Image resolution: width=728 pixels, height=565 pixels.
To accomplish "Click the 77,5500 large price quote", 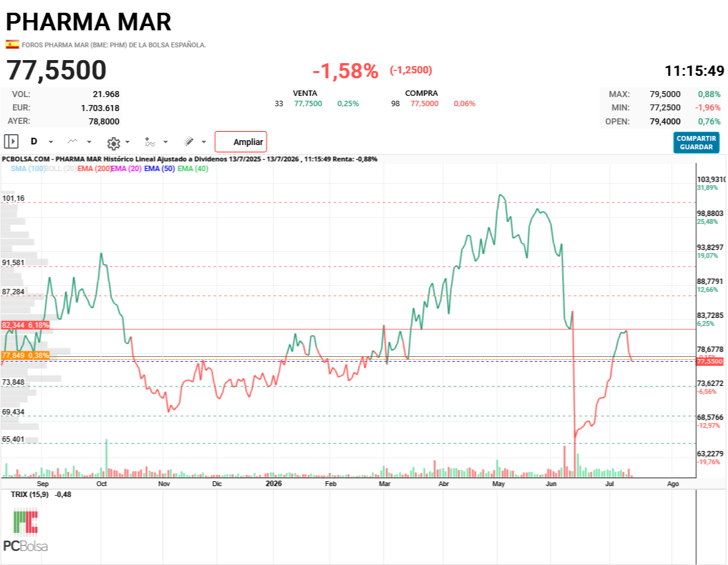I will tap(56, 70).
